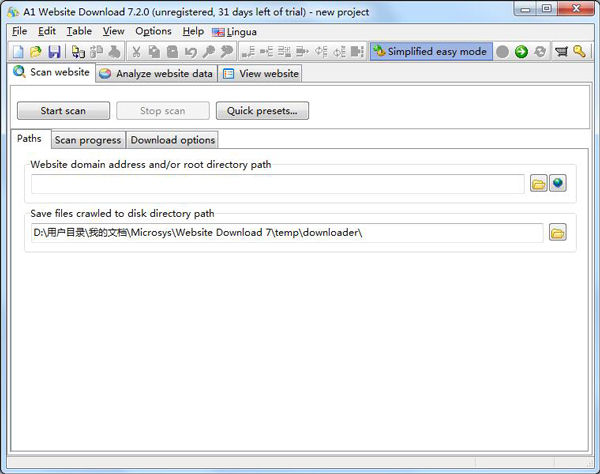Browse for website root directory folder icon
This screenshot has width=600, height=474.
(x=538, y=184)
